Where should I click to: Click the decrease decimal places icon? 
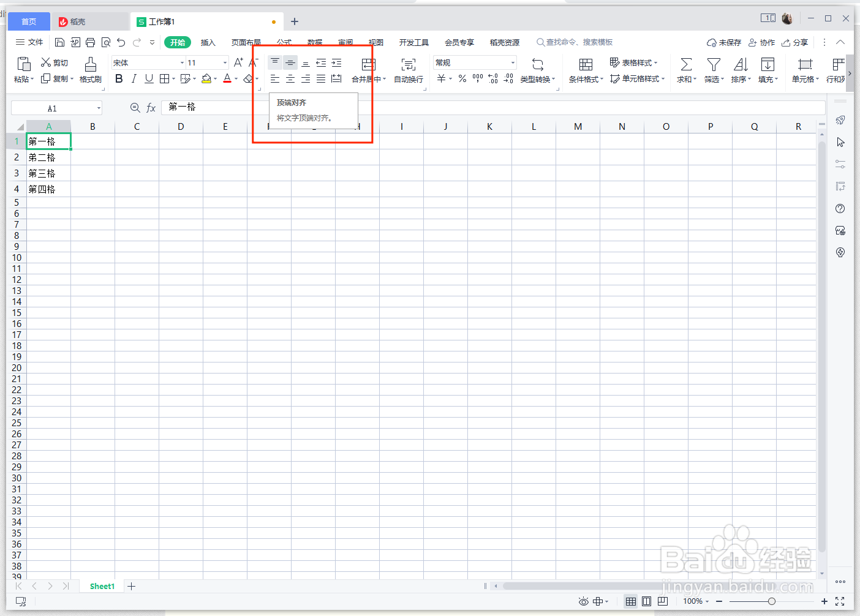click(x=508, y=78)
